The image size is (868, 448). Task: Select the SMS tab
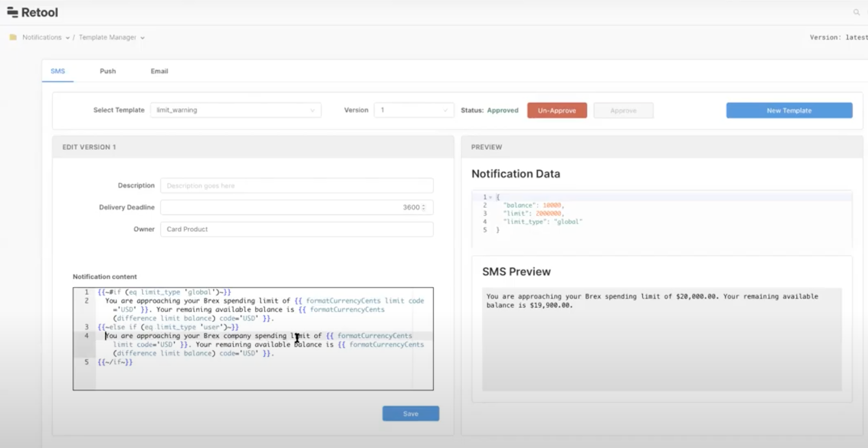58,71
